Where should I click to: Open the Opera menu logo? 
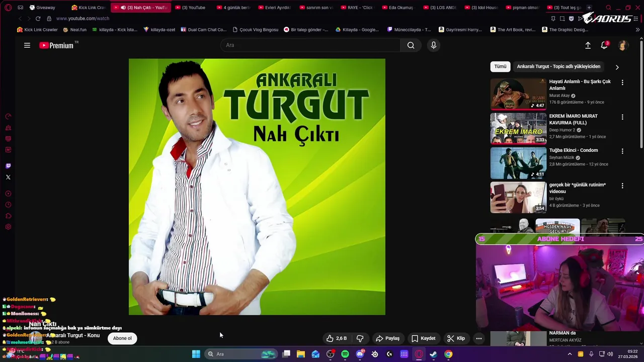(x=8, y=8)
